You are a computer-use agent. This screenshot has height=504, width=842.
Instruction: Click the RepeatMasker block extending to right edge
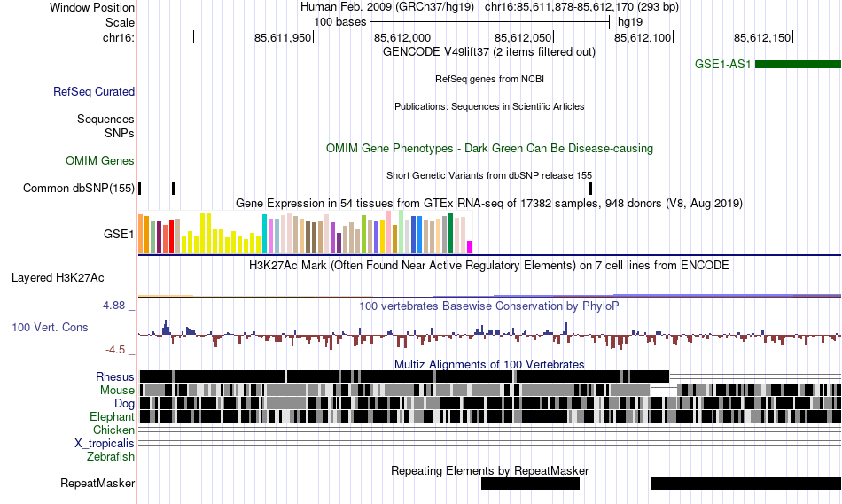[x=746, y=483]
